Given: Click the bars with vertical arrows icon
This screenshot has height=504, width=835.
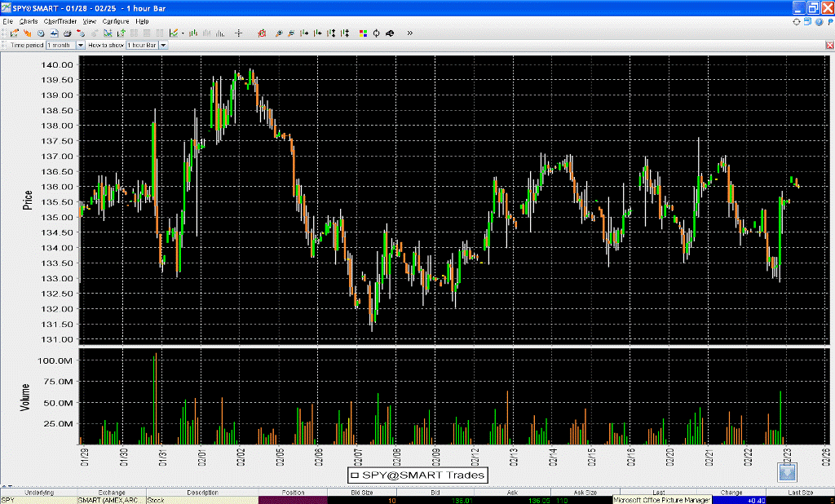Looking at the screenshot, I should click(x=331, y=33).
